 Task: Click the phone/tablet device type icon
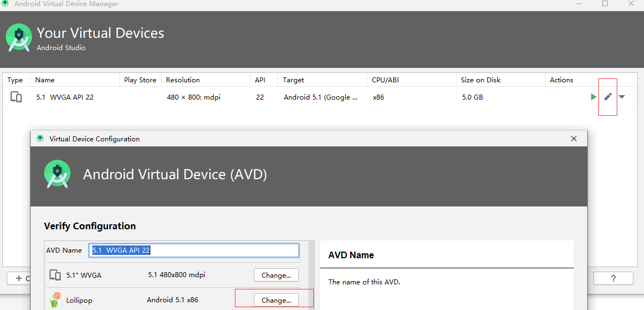tap(16, 97)
